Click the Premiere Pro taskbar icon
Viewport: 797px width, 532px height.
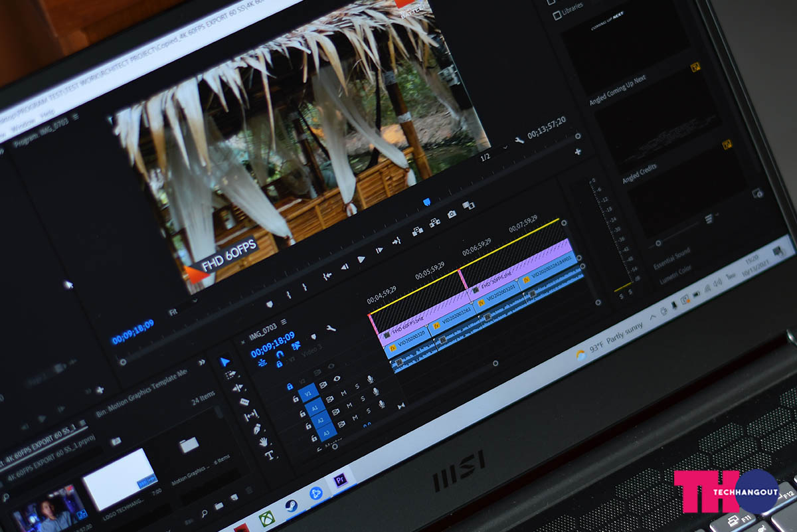pyautogui.click(x=340, y=481)
